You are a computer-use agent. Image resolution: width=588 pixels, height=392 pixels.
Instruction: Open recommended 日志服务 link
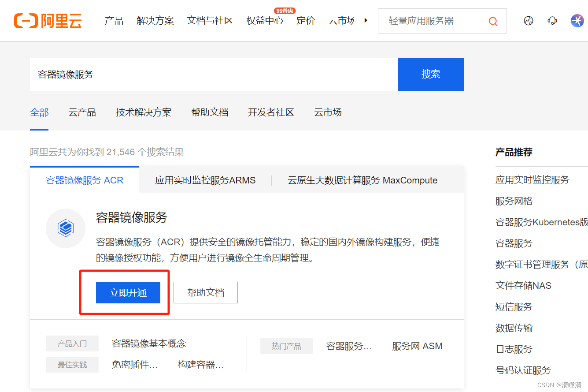pyautogui.click(x=514, y=349)
